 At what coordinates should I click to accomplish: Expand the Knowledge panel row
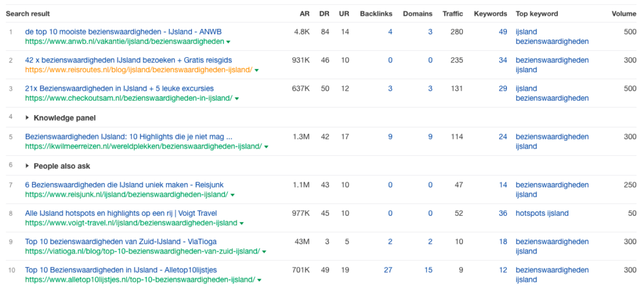pyautogui.click(x=60, y=118)
